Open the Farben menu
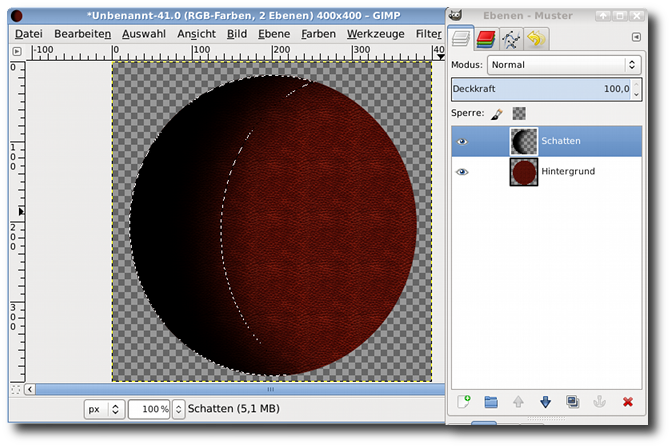The width and height of the screenshot is (671, 448). (318, 33)
